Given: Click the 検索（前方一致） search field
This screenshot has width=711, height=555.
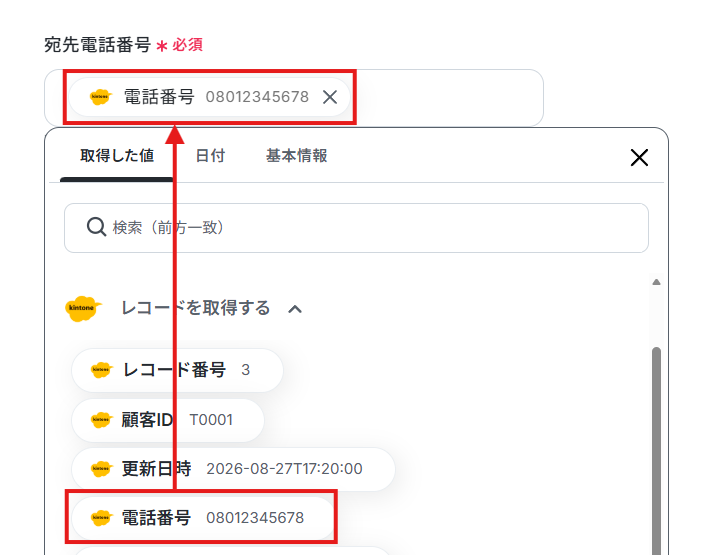Looking at the screenshot, I should pyautogui.click(x=356, y=228).
